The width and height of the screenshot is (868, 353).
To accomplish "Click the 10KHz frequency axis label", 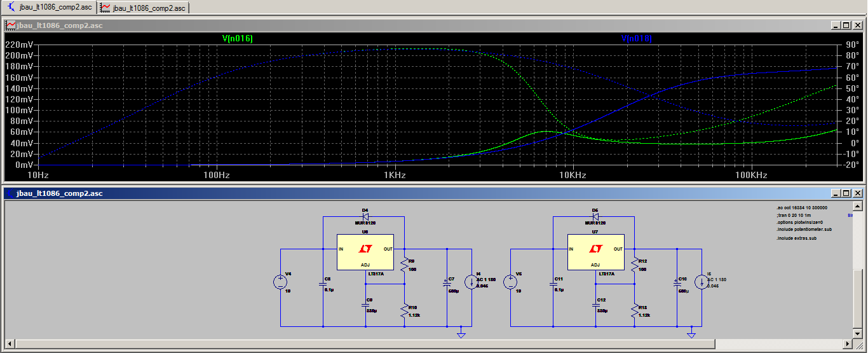I will coord(573,175).
